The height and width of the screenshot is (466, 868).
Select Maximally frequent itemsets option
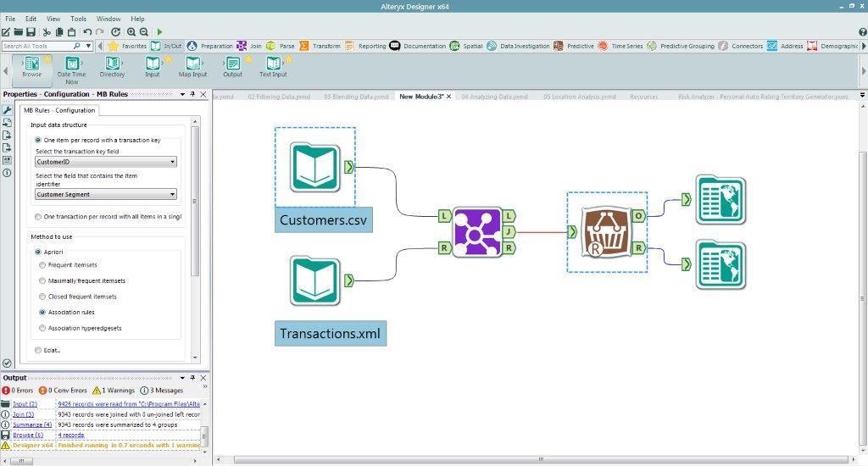click(x=42, y=280)
